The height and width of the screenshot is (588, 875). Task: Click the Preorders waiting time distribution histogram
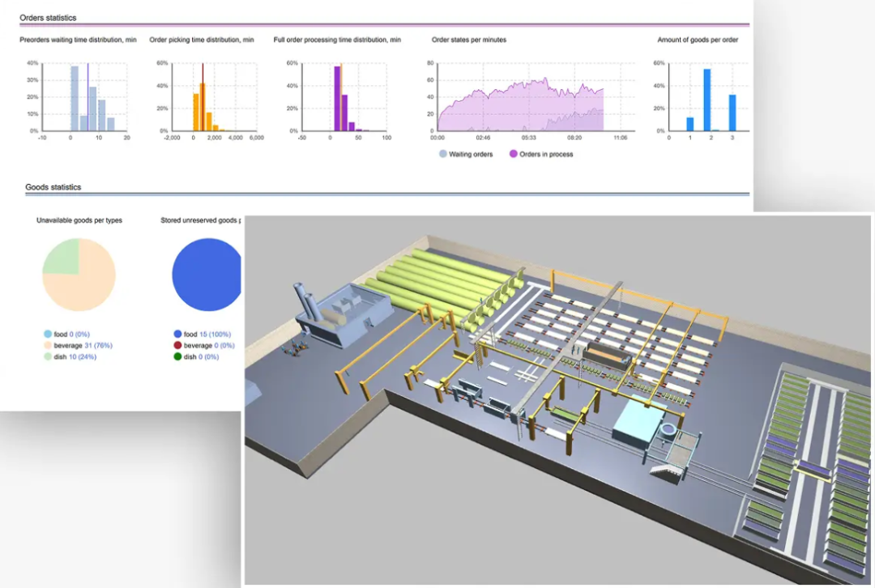85,97
